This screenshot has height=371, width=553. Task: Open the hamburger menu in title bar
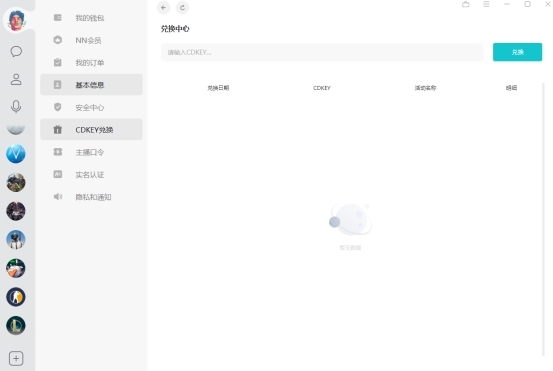(486, 4)
